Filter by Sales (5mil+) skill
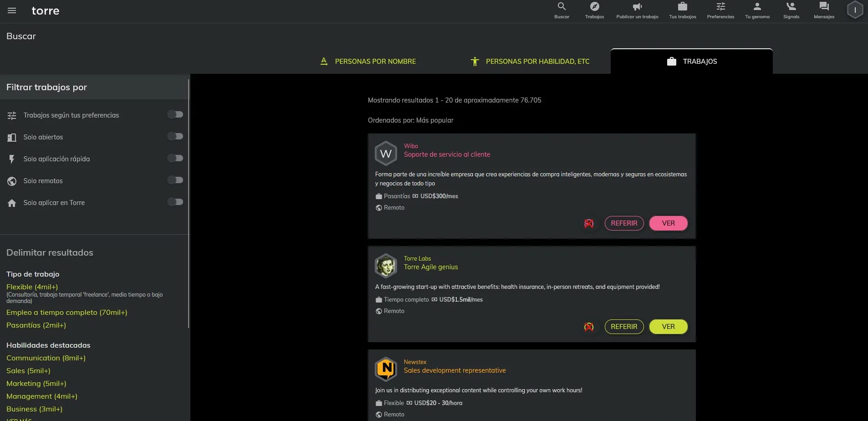The image size is (868, 421). 29,371
